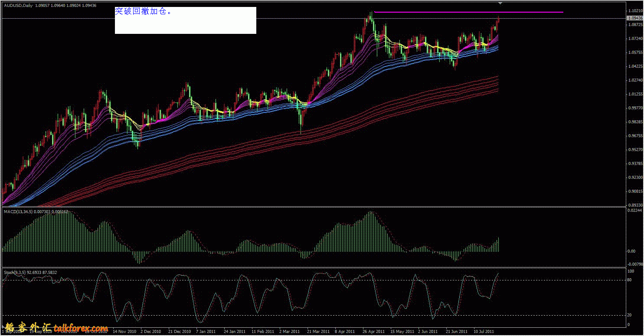The height and width of the screenshot is (336, 644).
Task: Click date label 21 Mar 2011
Action: click(x=318, y=331)
